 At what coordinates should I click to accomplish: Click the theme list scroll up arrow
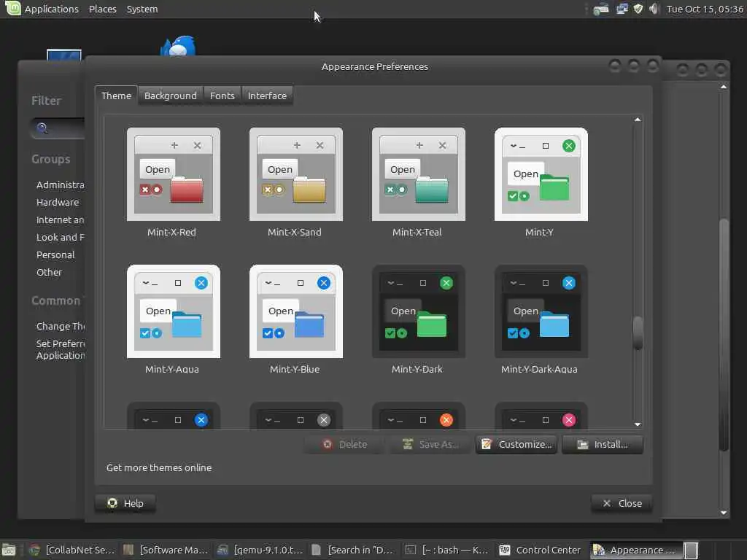pyautogui.click(x=638, y=120)
